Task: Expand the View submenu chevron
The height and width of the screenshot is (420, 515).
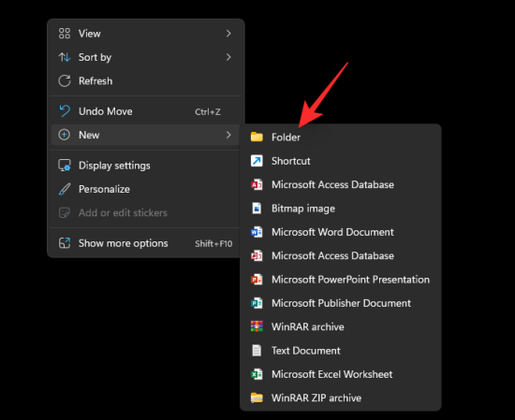Action: tap(228, 34)
